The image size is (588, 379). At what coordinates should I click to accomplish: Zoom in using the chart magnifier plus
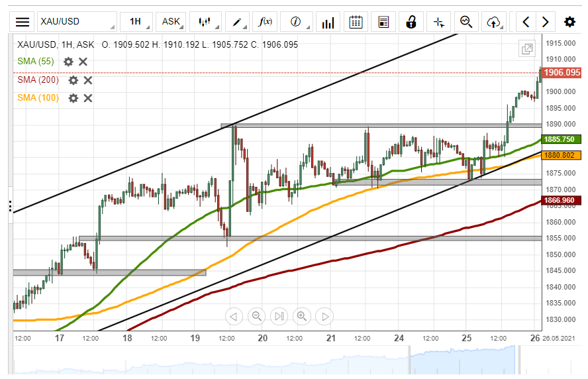(x=302, y=317)
